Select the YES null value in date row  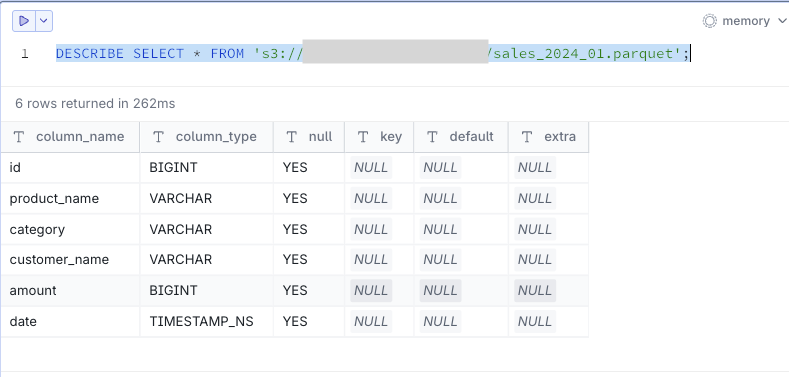[309, 321]
